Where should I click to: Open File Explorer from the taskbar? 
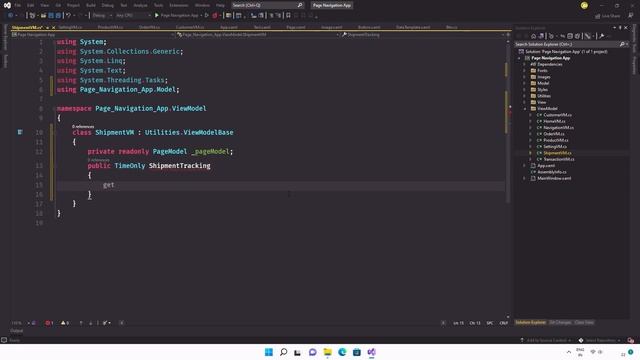point(327,352)
